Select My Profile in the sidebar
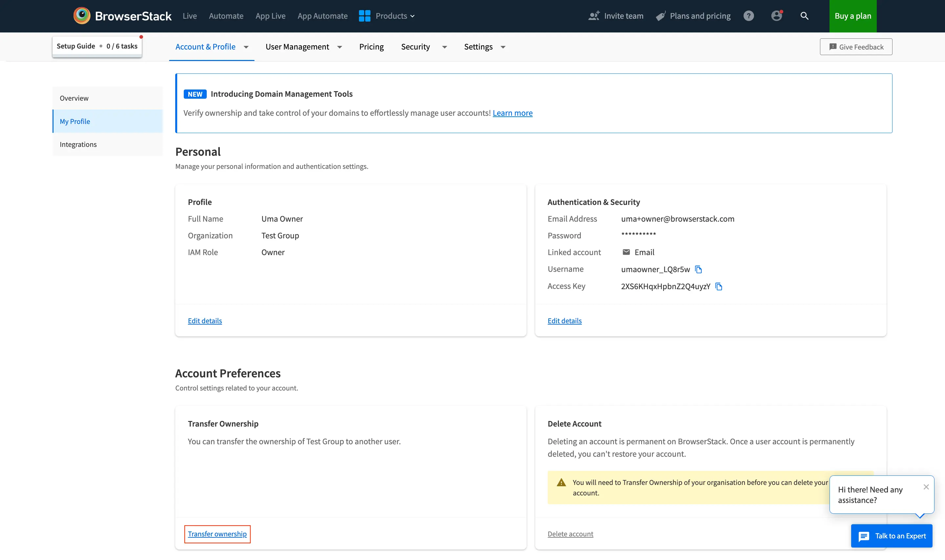945x560 pixels. click(x=108, y=121)
